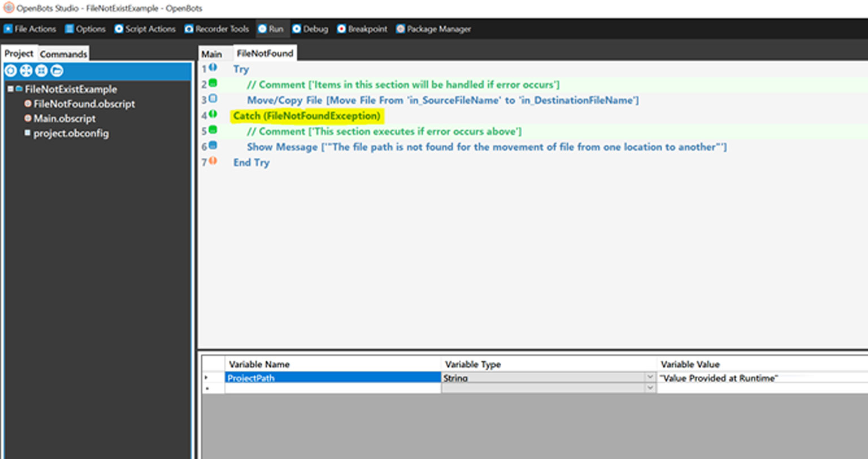Click the collapse all icon in Project panel
The image size is (868, 459).
pos(41,71)
